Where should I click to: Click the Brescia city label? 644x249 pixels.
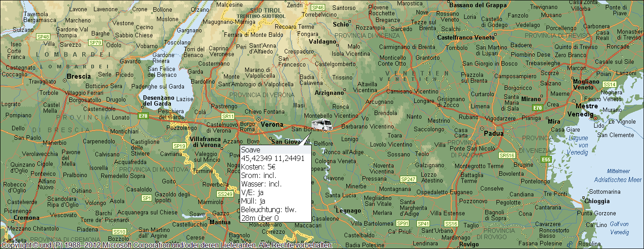(79, 76)
